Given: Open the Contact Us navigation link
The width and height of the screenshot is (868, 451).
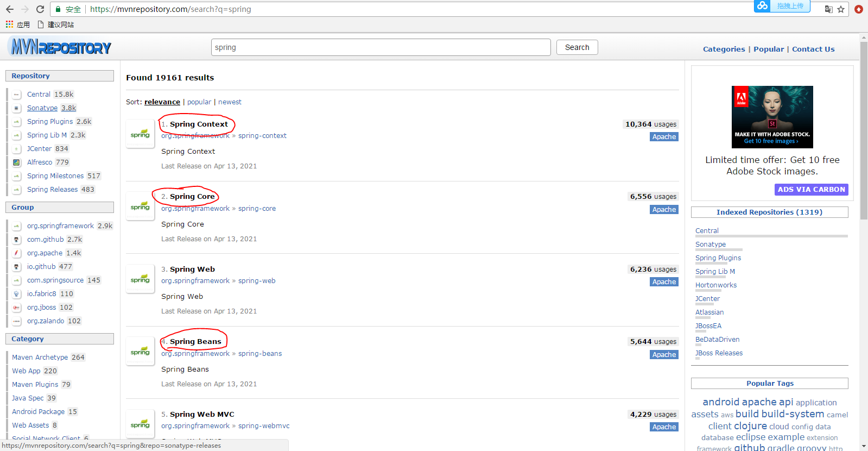Looking at the screenshot, I should click(813, 49).
